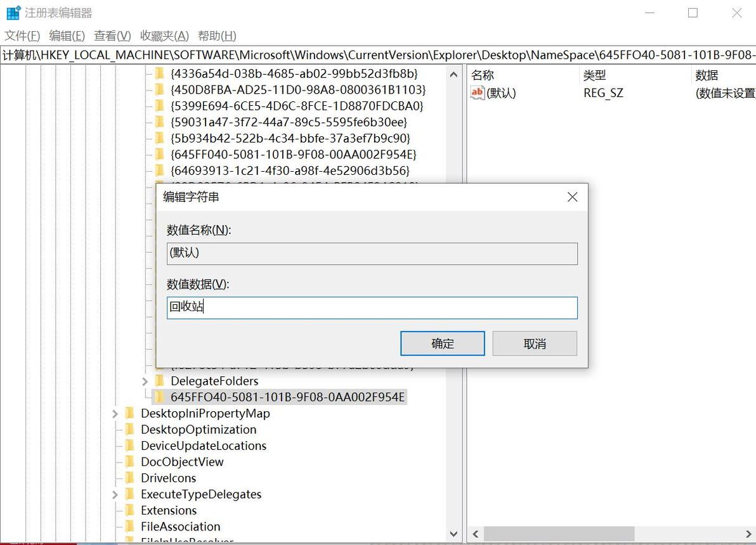Select the {5399E694-6CE5-4D6C-8FCE-1D8870FDCBA0} key
Viewport: 756px width, 545px height.
(x=297, y=106)
